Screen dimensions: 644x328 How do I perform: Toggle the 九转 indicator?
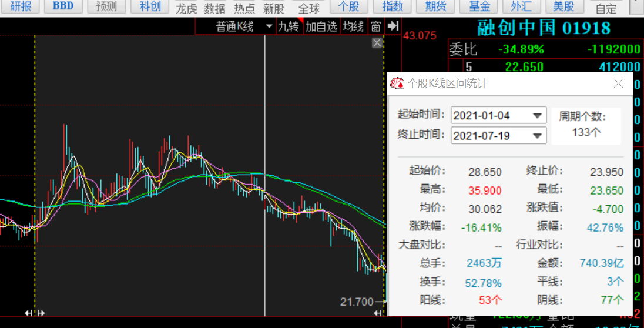pos(288,26)
